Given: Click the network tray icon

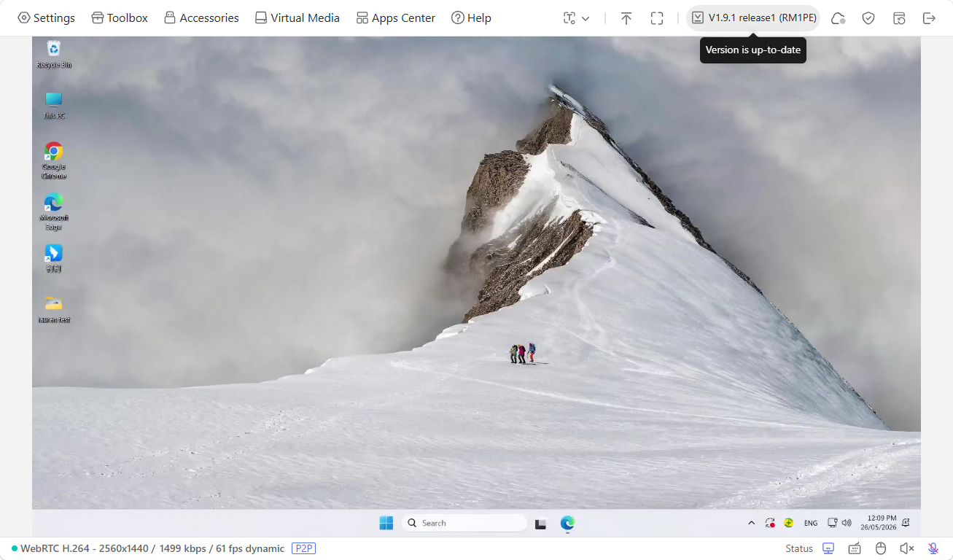Looking at the screenshot, I should [x=832, y=523].
